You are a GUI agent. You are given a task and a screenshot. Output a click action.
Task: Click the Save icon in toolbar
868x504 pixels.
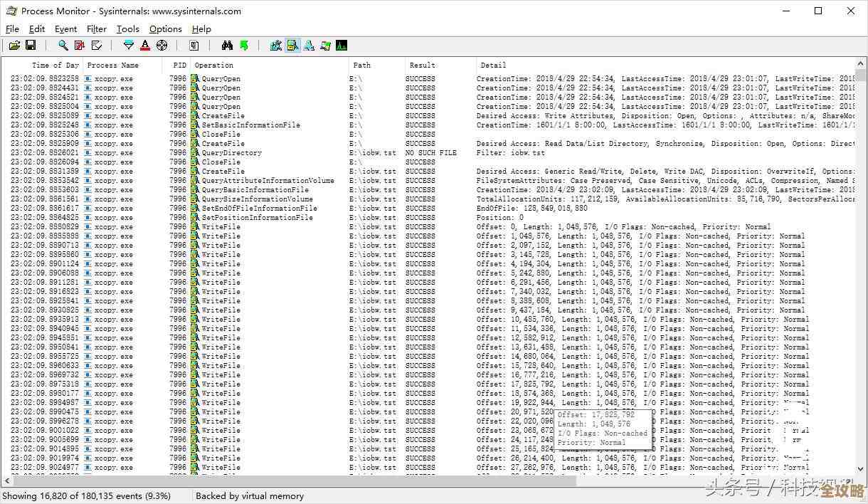click(31, 46)
